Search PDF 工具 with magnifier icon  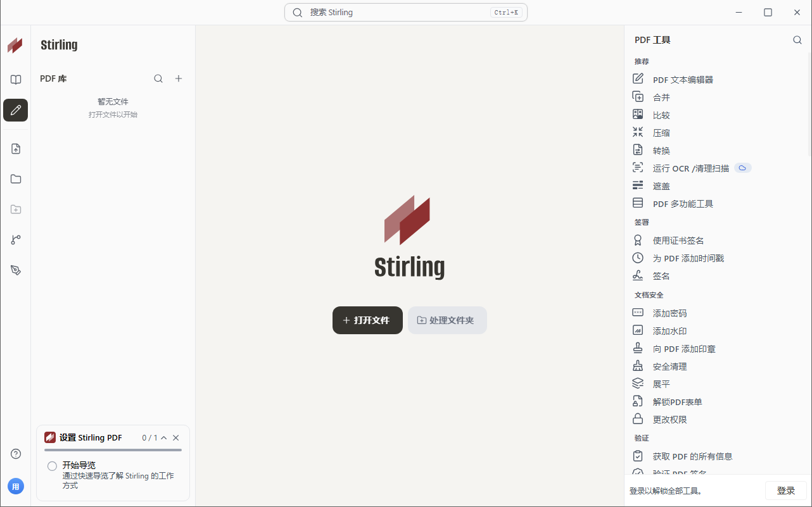pyautogui.click(x=797, y=40)
